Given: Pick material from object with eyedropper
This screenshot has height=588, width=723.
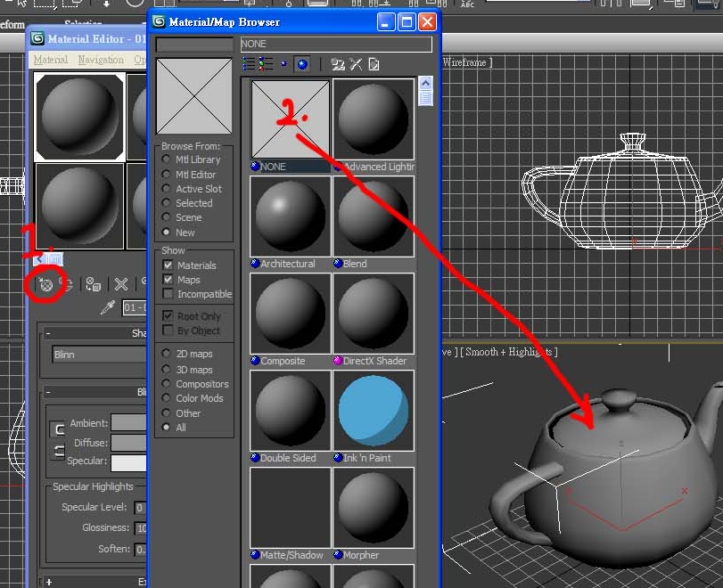Looking at the screenshot, I should point(109,308).
